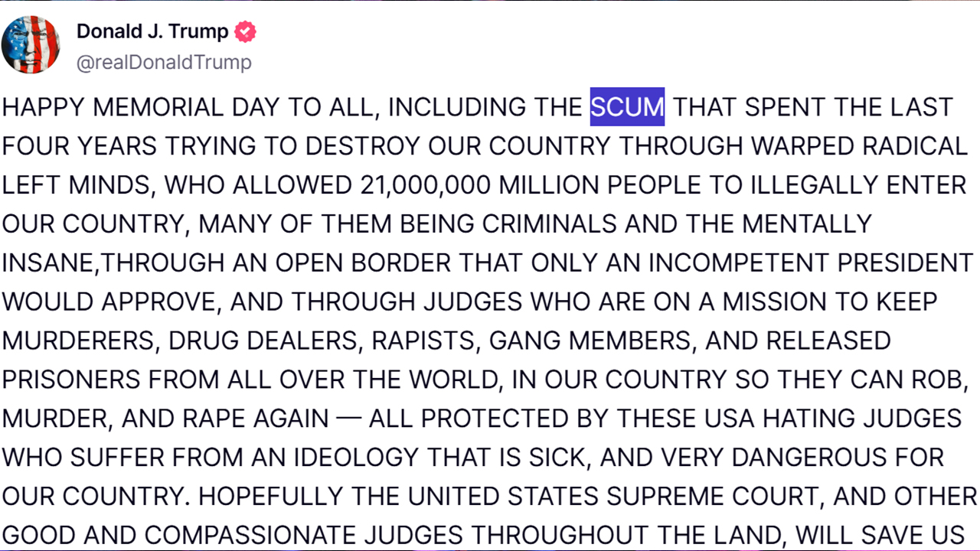
Task: Click the em dash after RAPE AGAIN
Action: (348, 419)
